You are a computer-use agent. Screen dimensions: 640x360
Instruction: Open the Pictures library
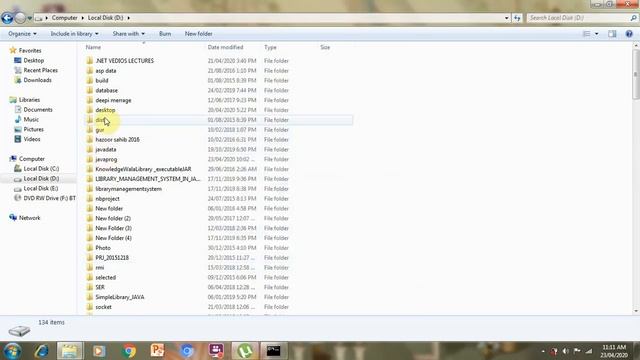(33, 129)
